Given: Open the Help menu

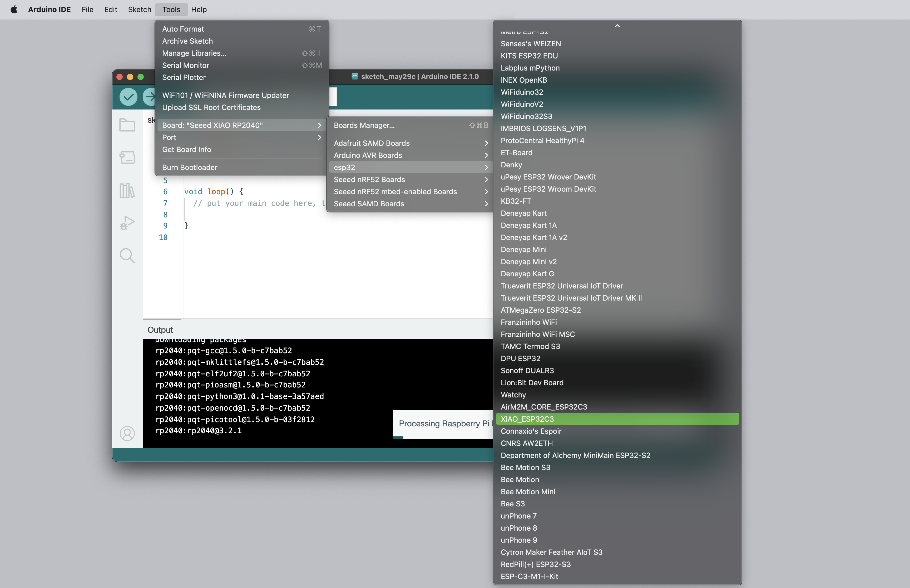Looking at the screenshot, I should (x=199, y=9).
